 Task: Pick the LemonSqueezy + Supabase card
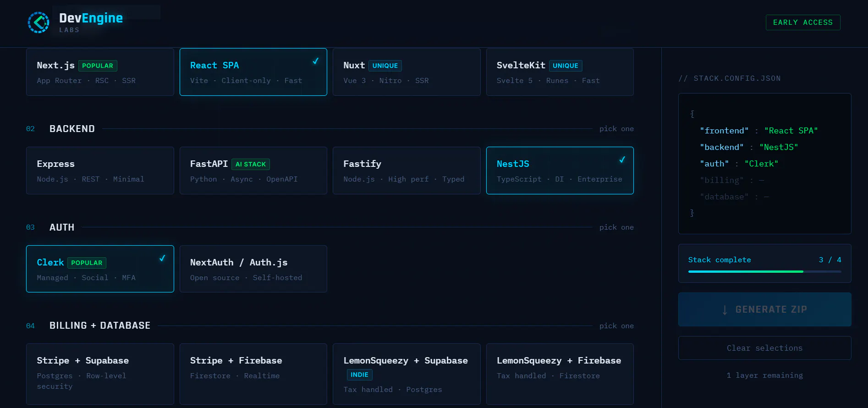coord(407,374)
